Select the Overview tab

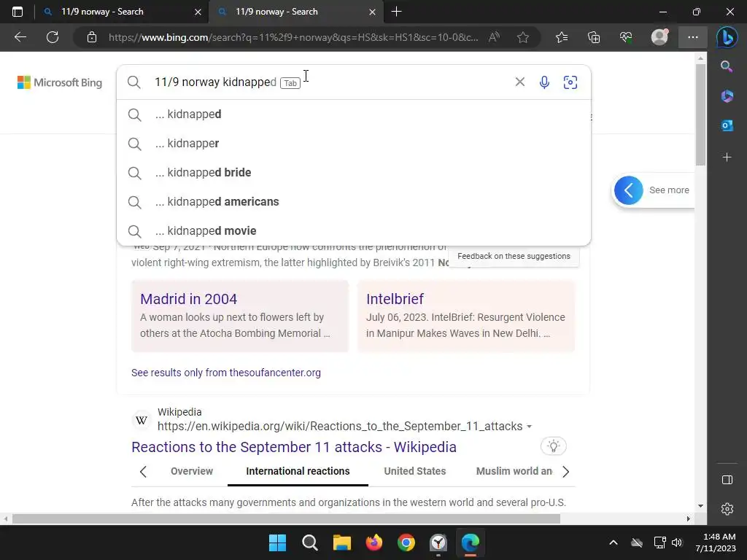(x=192, y=471)
